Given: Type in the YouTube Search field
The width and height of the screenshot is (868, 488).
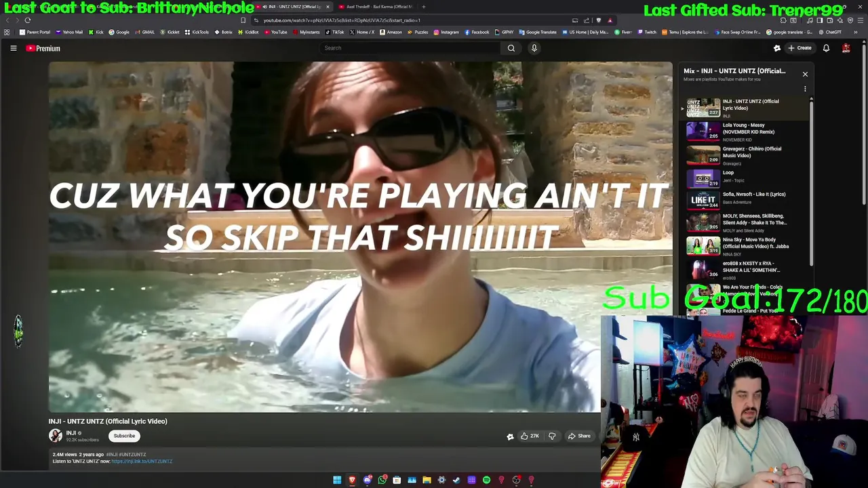Looking at the screenshot, I should pos(410,48).
